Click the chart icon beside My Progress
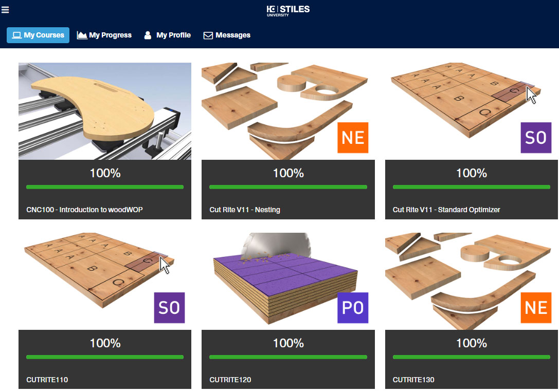This screenshot has width=559, height=392. [x=82, y=35]
